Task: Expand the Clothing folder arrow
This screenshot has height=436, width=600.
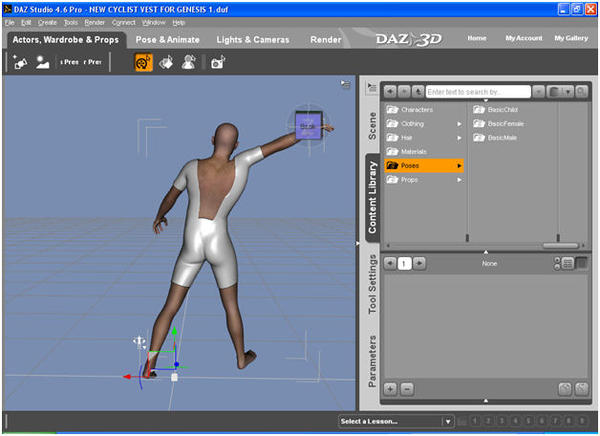Action: click(x=459, y=124)
